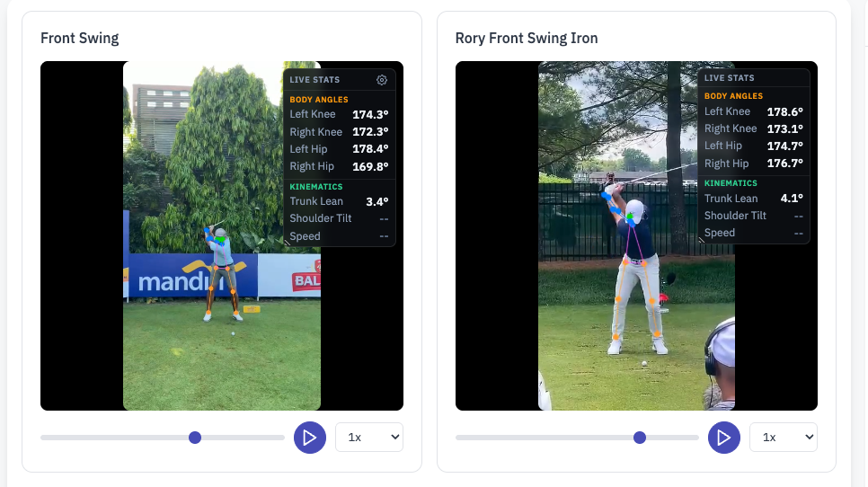Click the 'LIVE STATS' header in Rory panel

point(729,78)
